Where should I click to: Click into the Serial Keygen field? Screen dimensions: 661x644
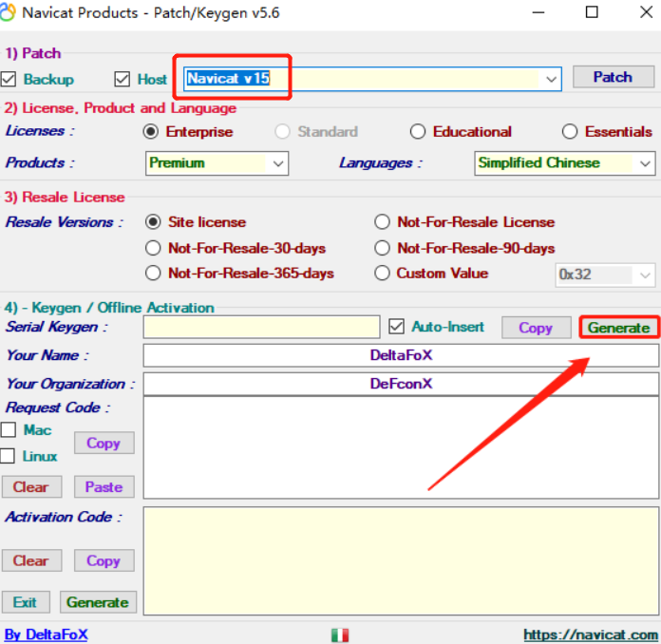[x=261, y=327]
